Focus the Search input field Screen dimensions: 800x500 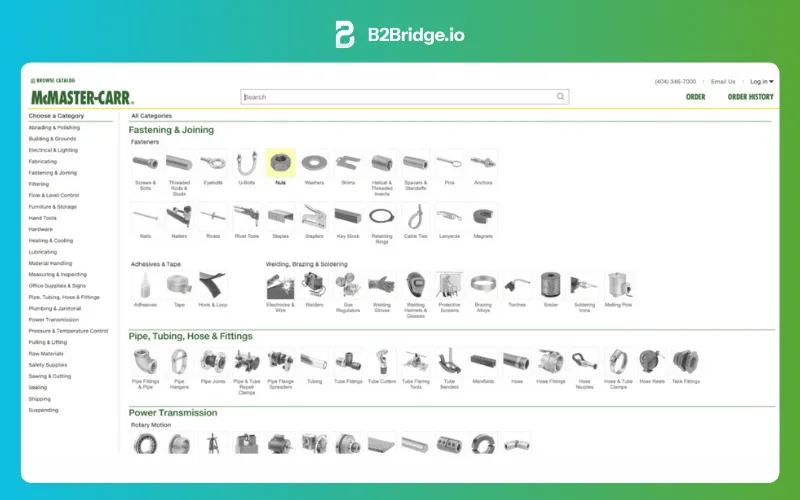[x=405, y=97]
